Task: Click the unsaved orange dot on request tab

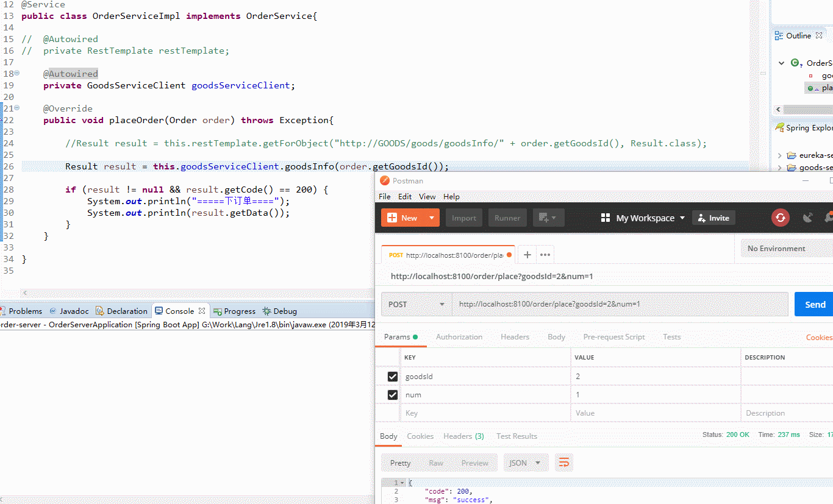Action: 509,255
